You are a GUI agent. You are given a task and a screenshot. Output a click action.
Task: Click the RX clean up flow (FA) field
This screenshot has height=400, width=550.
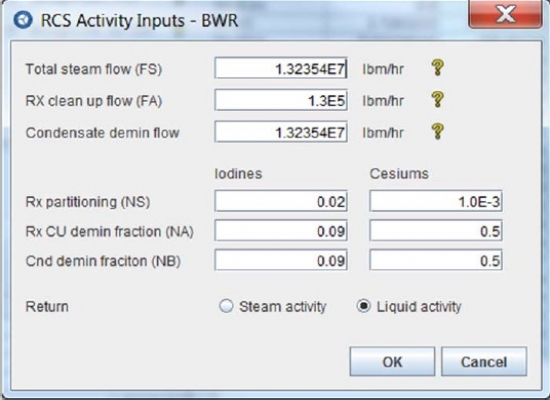tap(281, 100)
